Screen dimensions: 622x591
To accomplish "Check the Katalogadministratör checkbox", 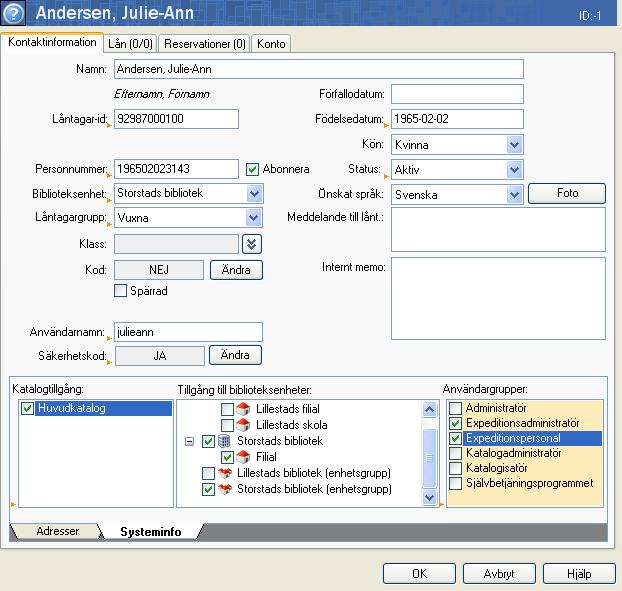I will (x=455, y=453).
